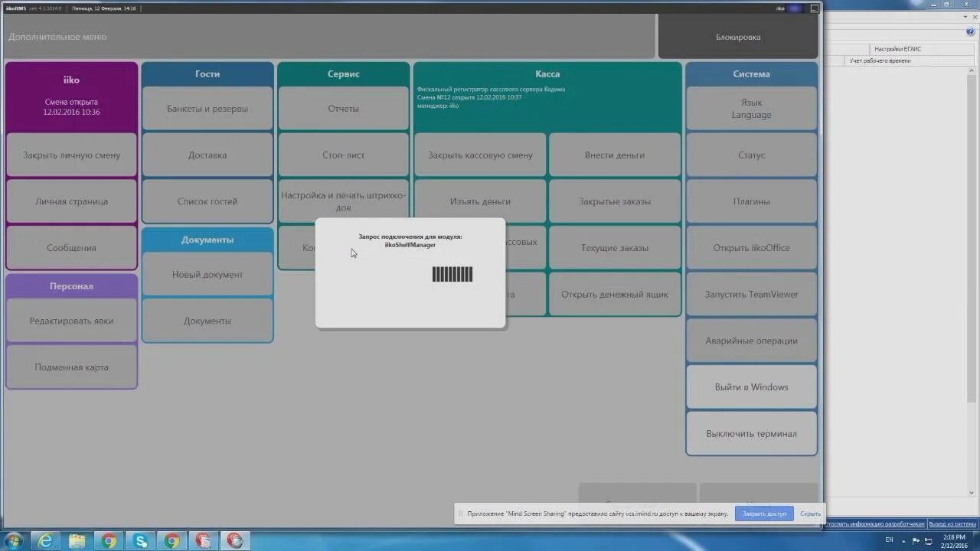Screen dimensions: 980x551
Task: Click Закрыть кассовую смену
Action: coord(480,155)
